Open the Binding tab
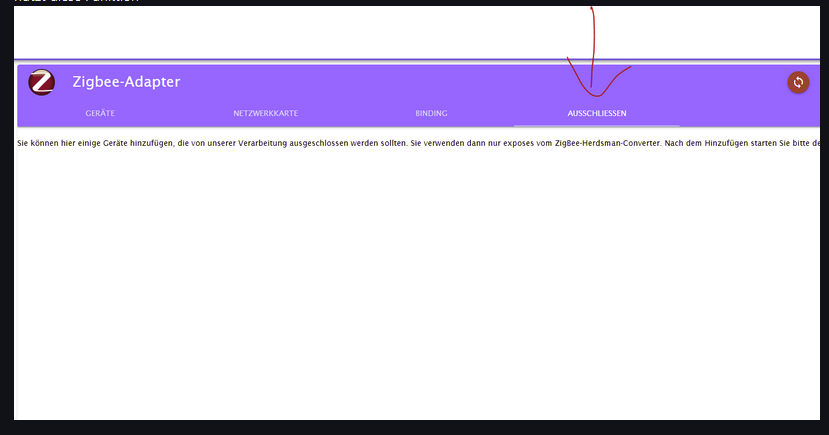Image resolution: width=829 pixels, height=435 pixels. 431,113
